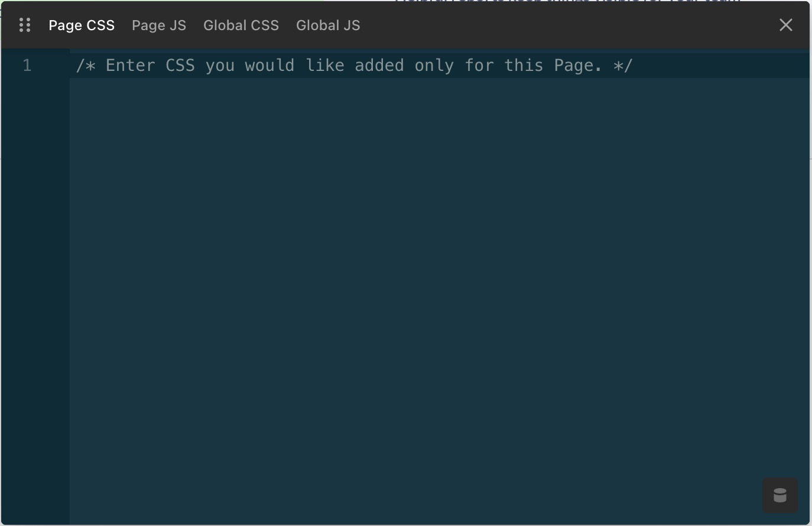Click the word "Page." in the comment

point(578,66)
